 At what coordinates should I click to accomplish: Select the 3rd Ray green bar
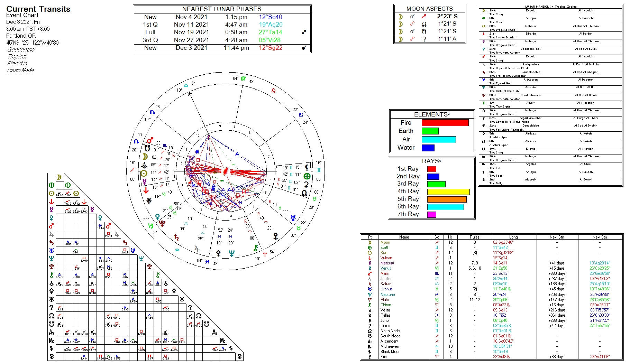coord(436,184)
